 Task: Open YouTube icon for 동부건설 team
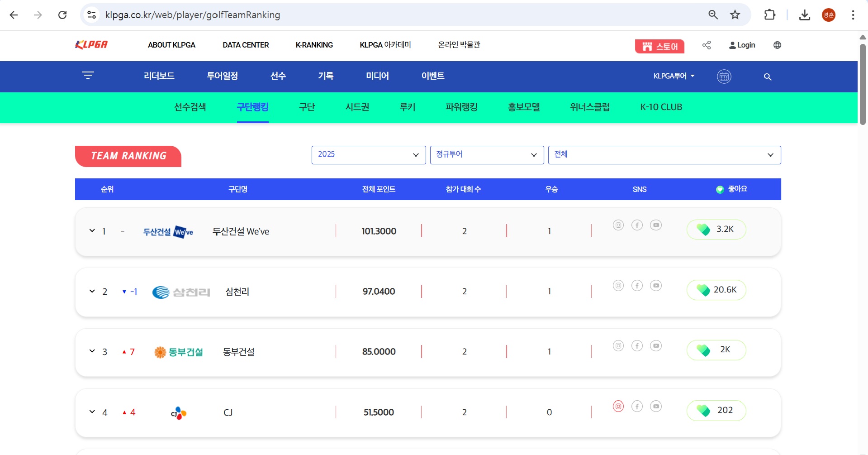coord(656,345)
